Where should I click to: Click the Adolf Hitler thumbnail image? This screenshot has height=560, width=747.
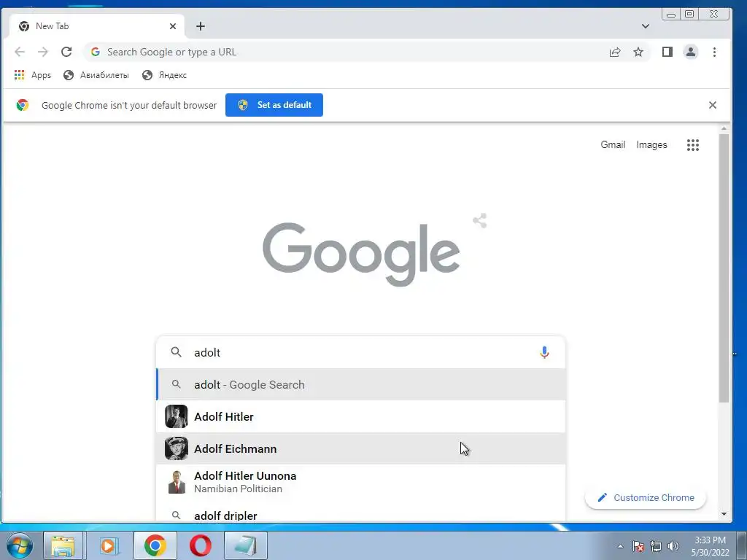tap(177, 416)
